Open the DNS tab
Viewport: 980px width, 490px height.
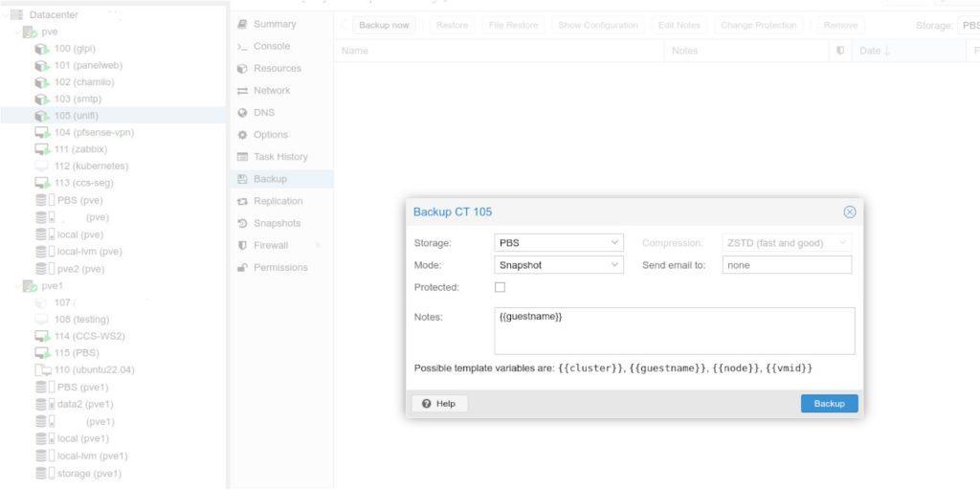click(282, 113)
